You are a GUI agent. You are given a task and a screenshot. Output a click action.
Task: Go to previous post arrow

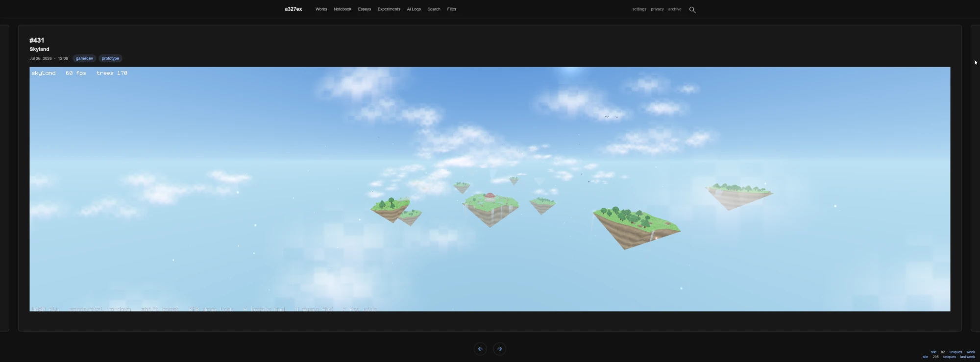coord(480,349)
